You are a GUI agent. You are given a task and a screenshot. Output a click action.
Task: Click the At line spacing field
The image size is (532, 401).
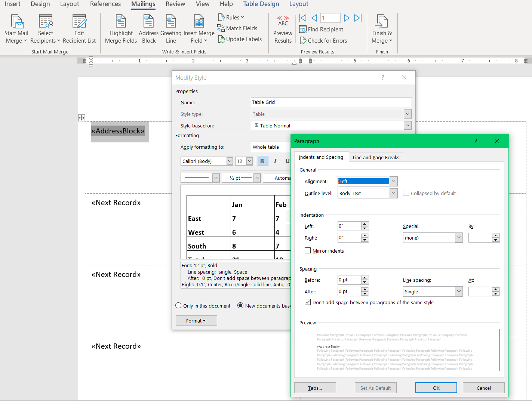tap(480, 292)
